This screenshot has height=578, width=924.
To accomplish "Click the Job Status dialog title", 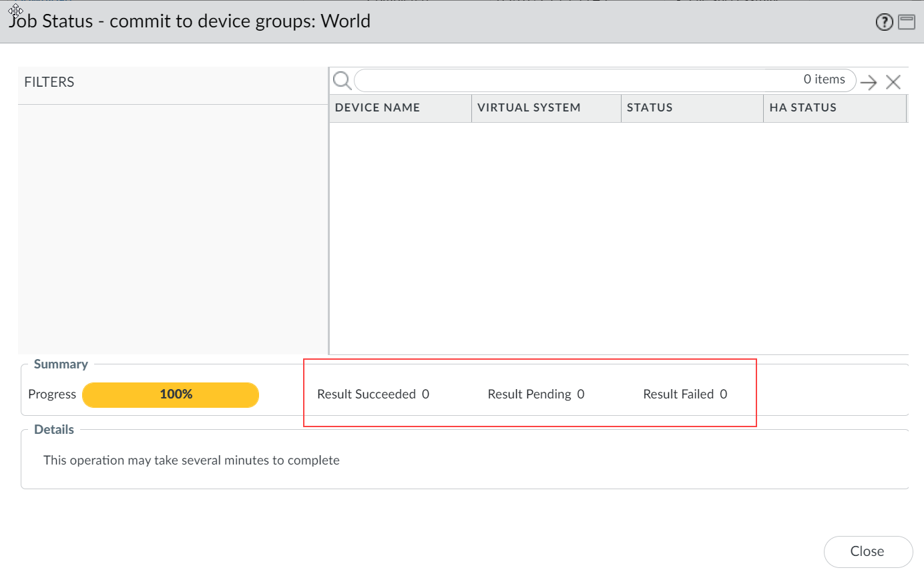I will 188,21.
